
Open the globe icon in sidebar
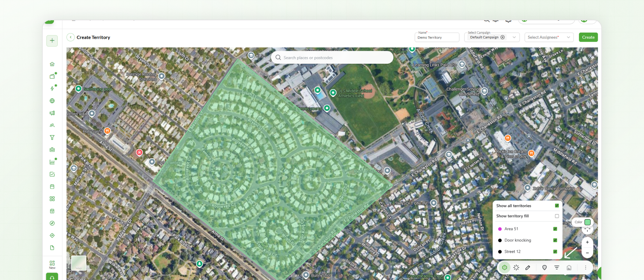point(52,101)
